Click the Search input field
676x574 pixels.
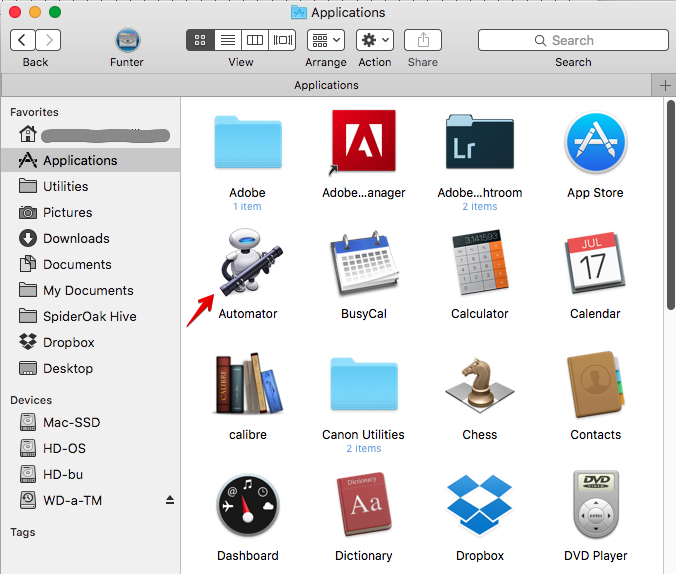(573, 40)
